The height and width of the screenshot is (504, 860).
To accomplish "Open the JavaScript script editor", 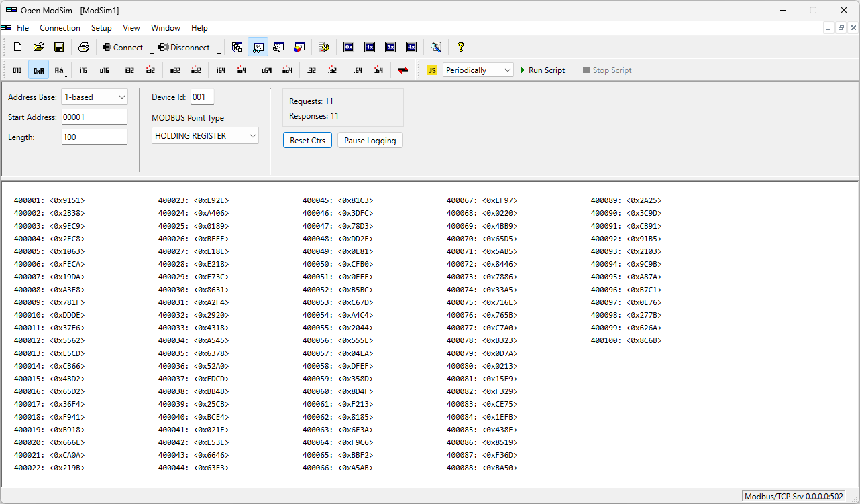I will [432, 70].
